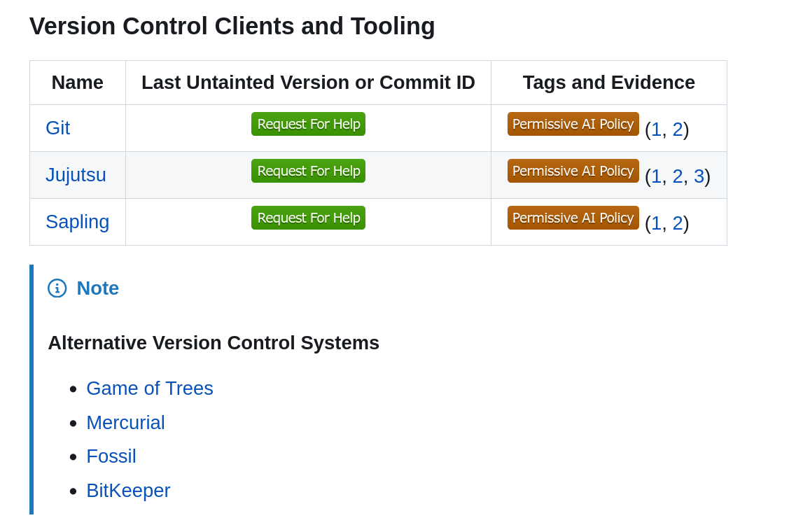The height and width of the screenshot is (532, 789).
Task: Click Permissive AI Policy tag for Jujutsu
Action: pyautogui.click(x=573, y=171)
